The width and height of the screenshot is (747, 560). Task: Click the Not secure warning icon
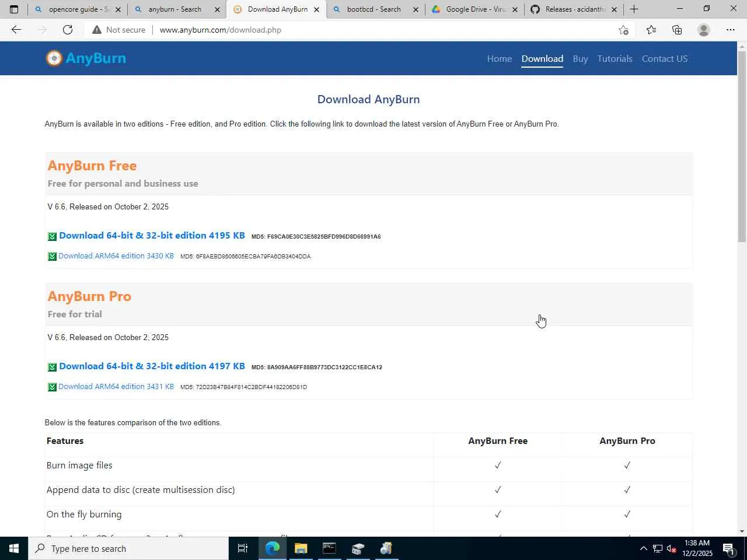96,30
